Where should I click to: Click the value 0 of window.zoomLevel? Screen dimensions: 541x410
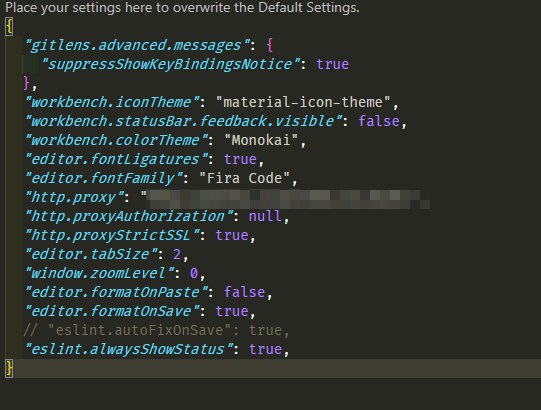point(194,273)
